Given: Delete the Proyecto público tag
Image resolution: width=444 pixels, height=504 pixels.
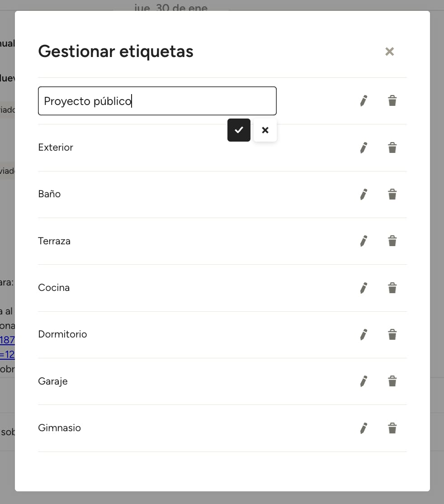Looking at the screenshot, I should tap(392, 100).
